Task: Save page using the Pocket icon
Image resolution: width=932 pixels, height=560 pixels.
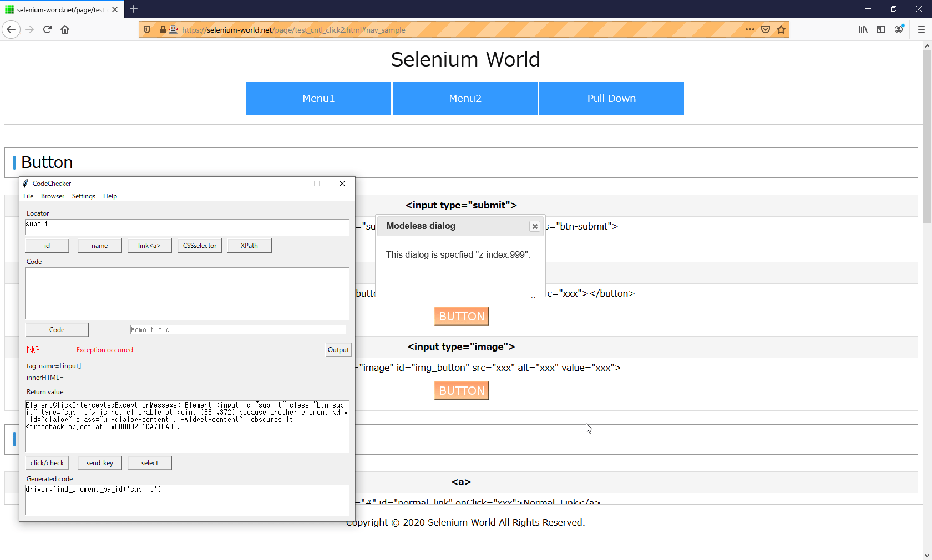Action: coord(766,29)
